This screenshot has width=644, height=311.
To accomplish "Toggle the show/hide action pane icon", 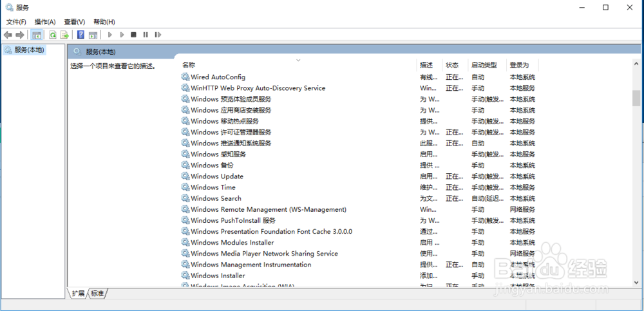I will (93, 35).
